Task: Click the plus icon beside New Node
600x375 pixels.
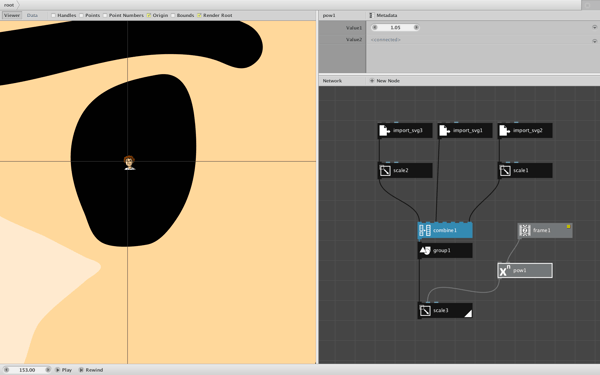Action: 372,81
